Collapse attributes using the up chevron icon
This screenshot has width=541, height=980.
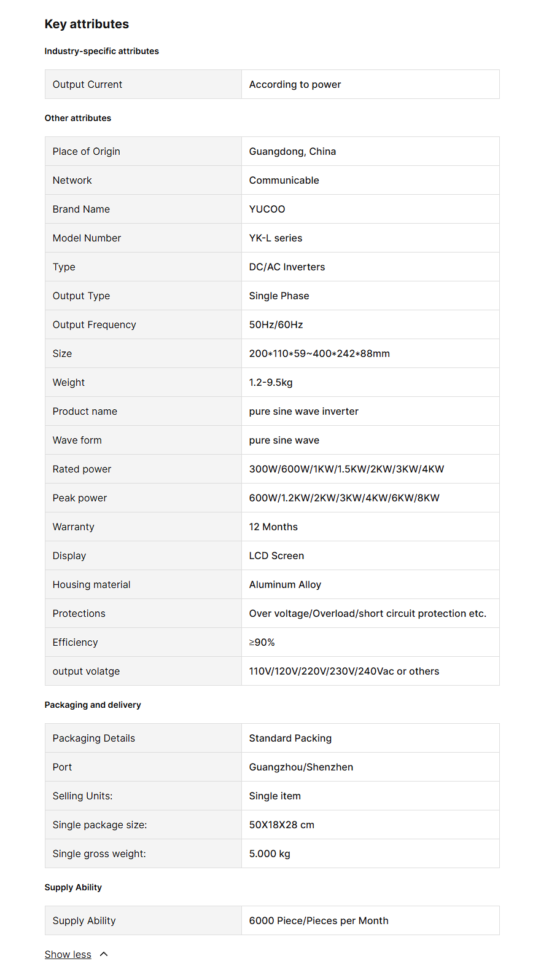104,954
